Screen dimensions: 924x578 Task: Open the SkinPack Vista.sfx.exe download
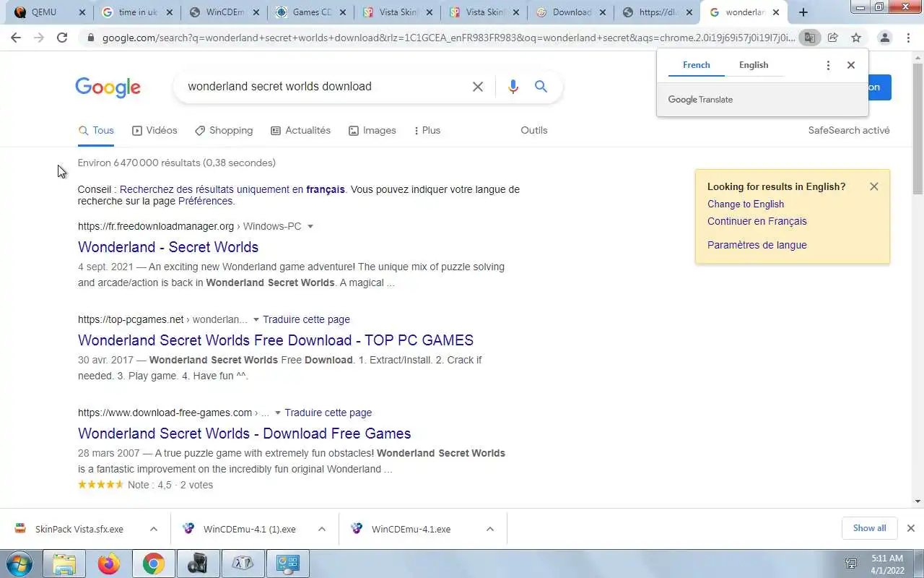pyautogui.click(x=79, y=529)
